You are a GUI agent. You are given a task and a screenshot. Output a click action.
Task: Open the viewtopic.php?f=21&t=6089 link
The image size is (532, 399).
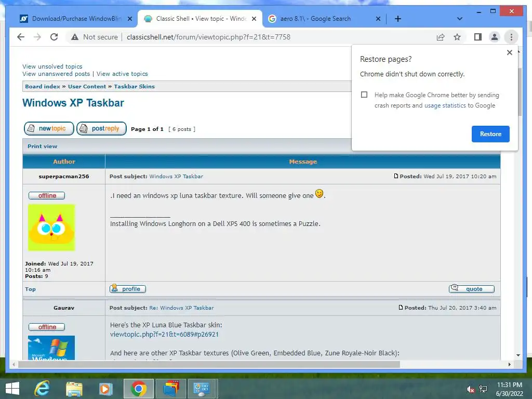pyautogui.click(x=164, y=335)
